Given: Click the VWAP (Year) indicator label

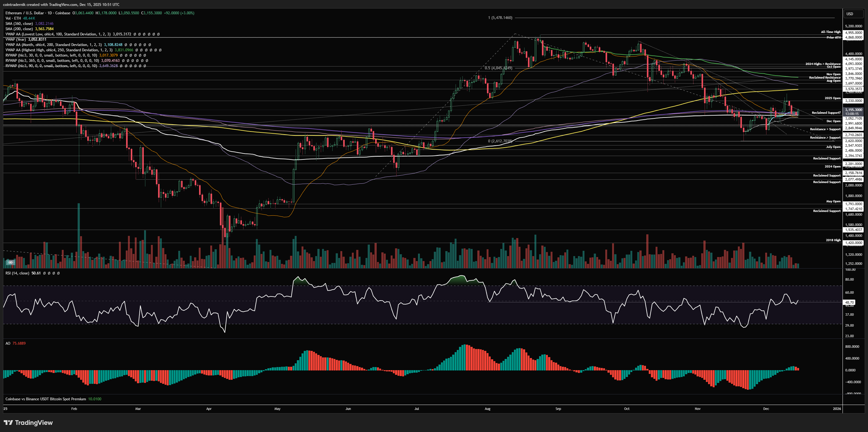Looking at the screenshot, I should point(16,39).
